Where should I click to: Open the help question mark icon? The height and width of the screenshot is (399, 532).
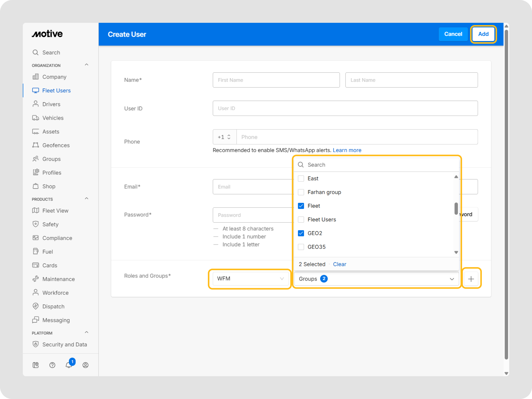click(x=52, y=365)
